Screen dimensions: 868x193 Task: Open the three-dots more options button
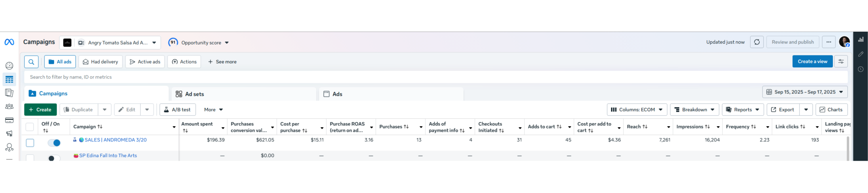click(828, 42)
